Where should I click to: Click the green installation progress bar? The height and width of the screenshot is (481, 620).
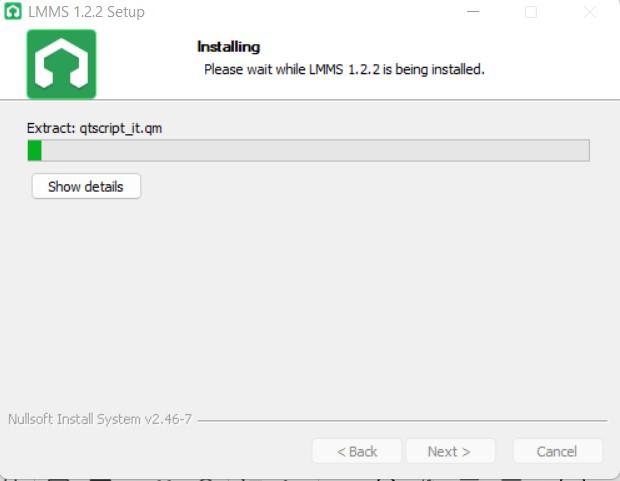tap(308, 150)
